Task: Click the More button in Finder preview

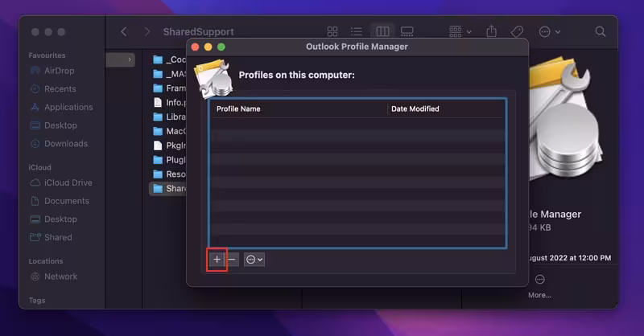Action: (x=539, y=286)
